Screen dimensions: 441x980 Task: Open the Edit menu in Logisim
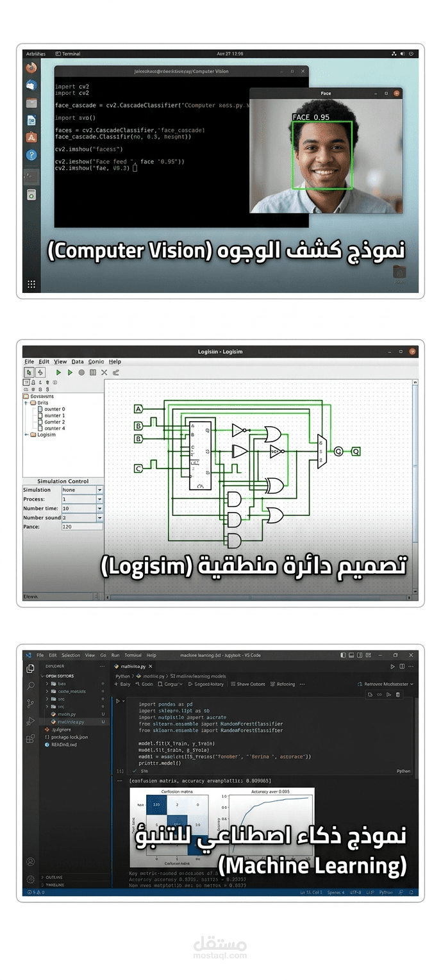pyautogui.click(x=44, y=361)
